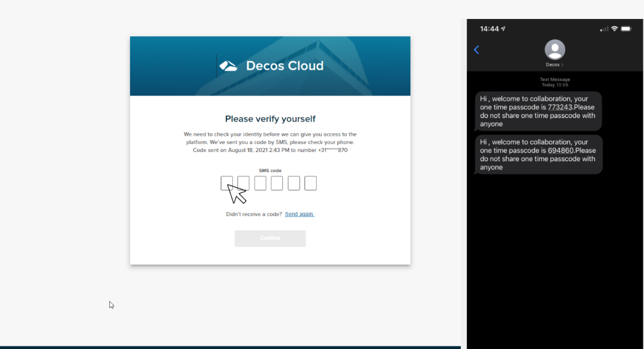The height and width of the screenshot is (349, 644).
Task: Tap the location arrow next to 14:44
Action: 503,29
